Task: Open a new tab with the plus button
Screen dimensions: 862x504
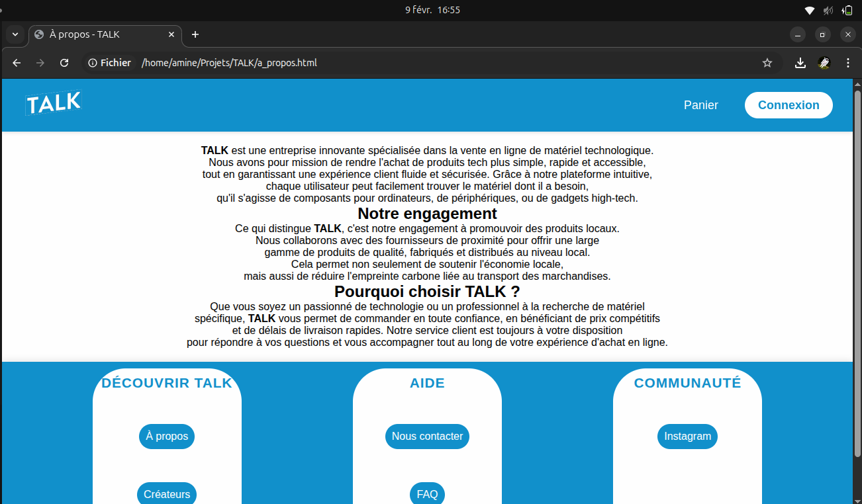Action: [195, 34]
